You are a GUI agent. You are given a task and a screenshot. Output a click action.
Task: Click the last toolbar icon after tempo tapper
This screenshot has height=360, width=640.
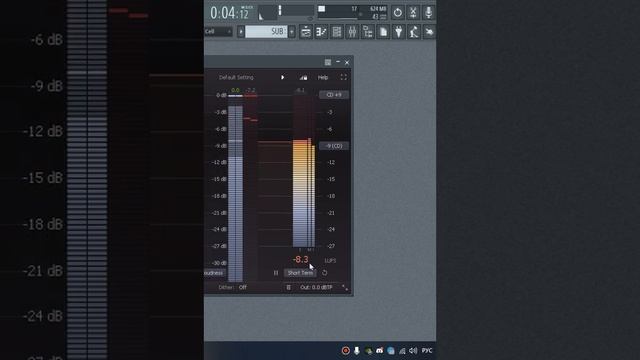429,32
